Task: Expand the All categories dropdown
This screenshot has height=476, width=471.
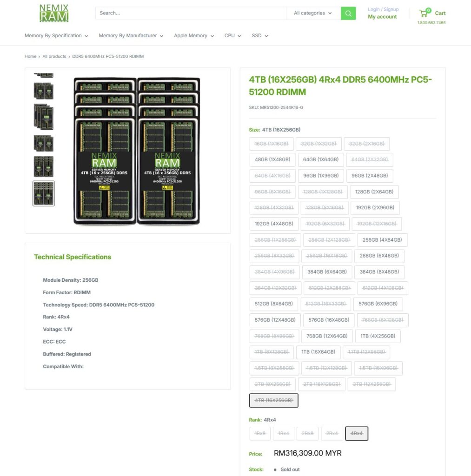Action: pyautogui.click(x=312, y=13)
